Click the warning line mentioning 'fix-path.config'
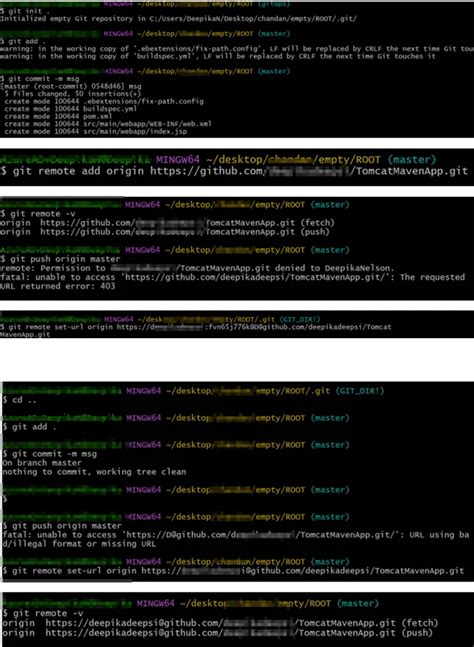The height and width of the screenshot is (647, 474). click(237, 49)
